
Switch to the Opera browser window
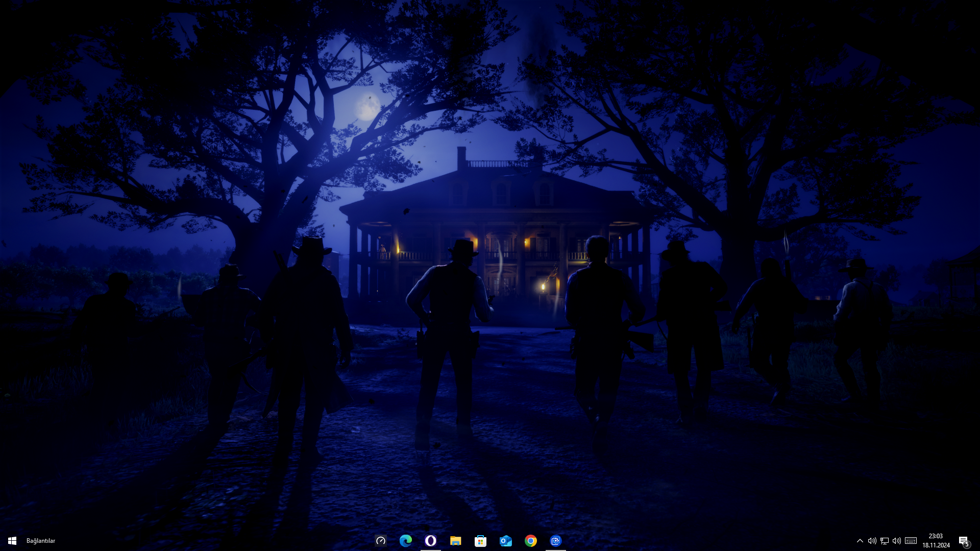pos(431,541)
